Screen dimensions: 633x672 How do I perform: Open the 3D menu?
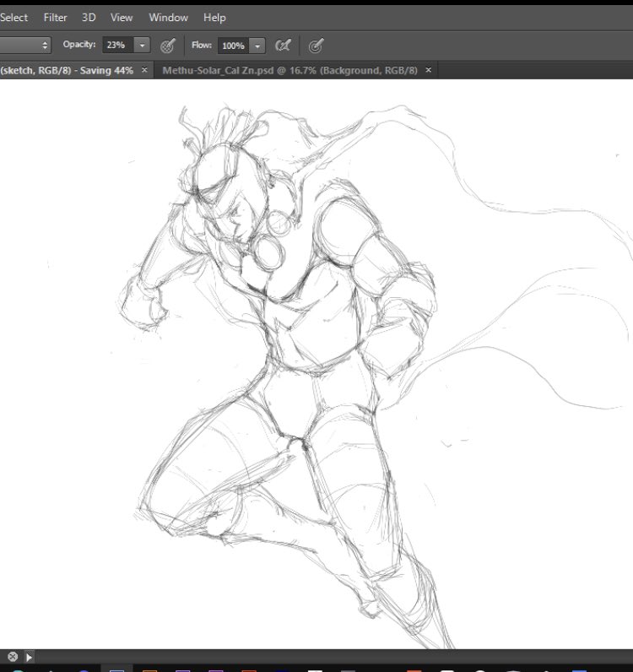[x=89, y=18]
